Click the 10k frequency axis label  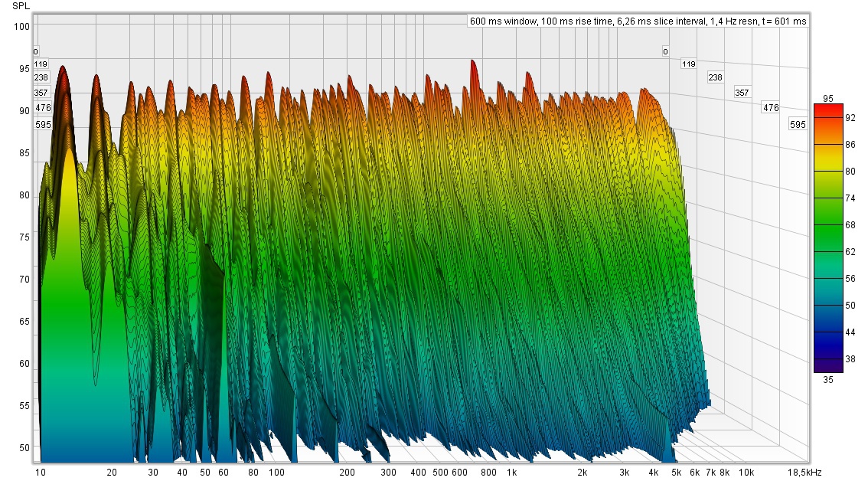(746, 473)
